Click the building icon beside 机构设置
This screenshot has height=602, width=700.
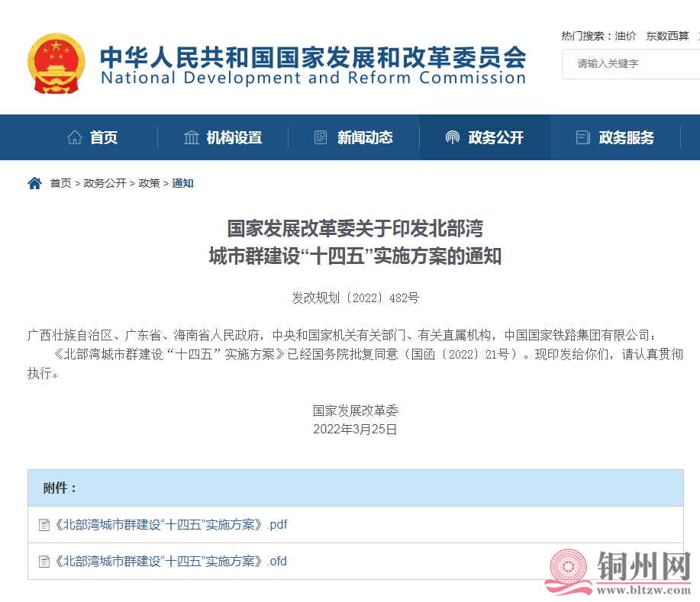point(192,137)
